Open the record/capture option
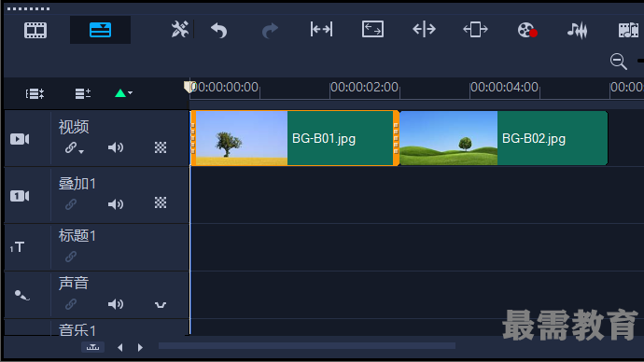Screen dimensions: 644x362 (x=527, y=30)
